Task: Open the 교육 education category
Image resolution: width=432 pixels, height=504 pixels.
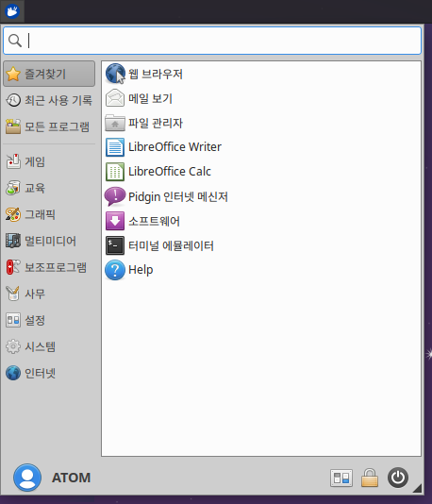Action: pyautogui.click(x=49, y=188)
